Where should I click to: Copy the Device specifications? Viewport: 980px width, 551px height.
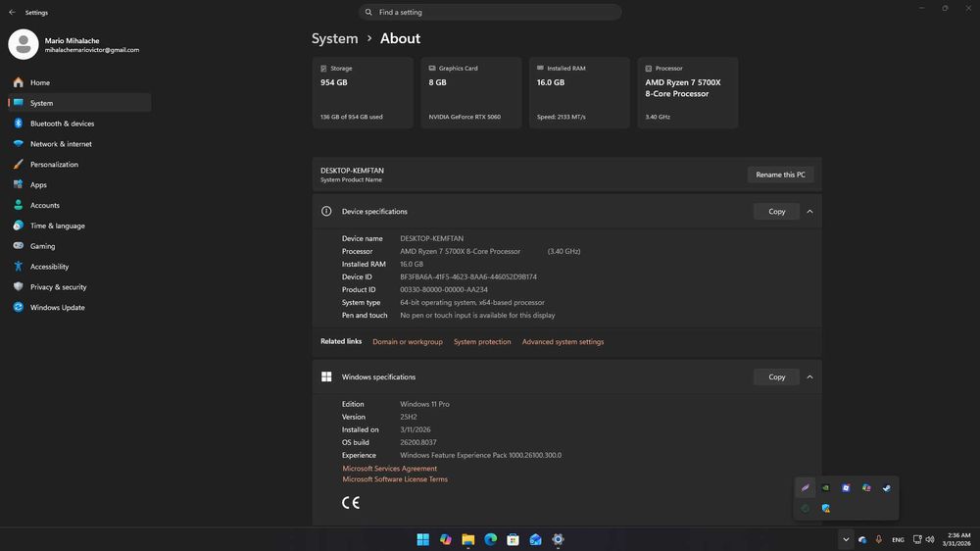[776, 212]
